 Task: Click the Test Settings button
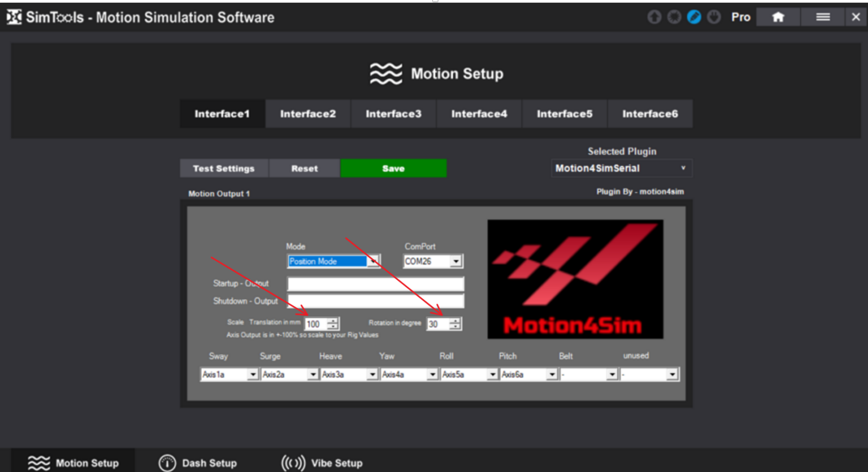coord(224,168)
